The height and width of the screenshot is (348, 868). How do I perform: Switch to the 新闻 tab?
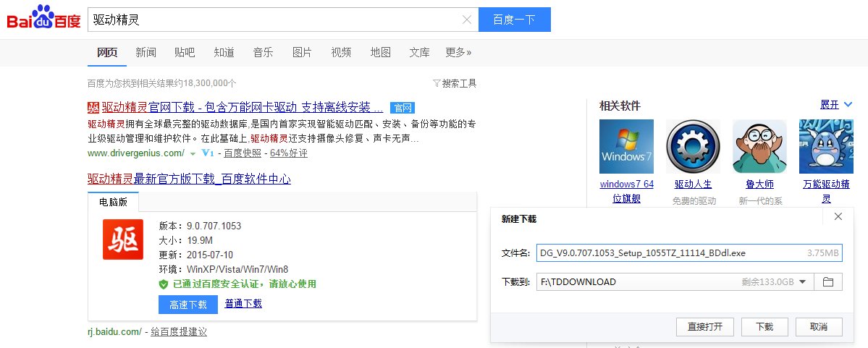[x=146, y=53]
